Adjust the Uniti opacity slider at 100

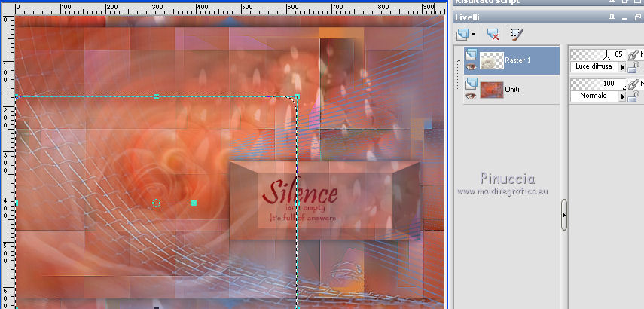[598, 84]
